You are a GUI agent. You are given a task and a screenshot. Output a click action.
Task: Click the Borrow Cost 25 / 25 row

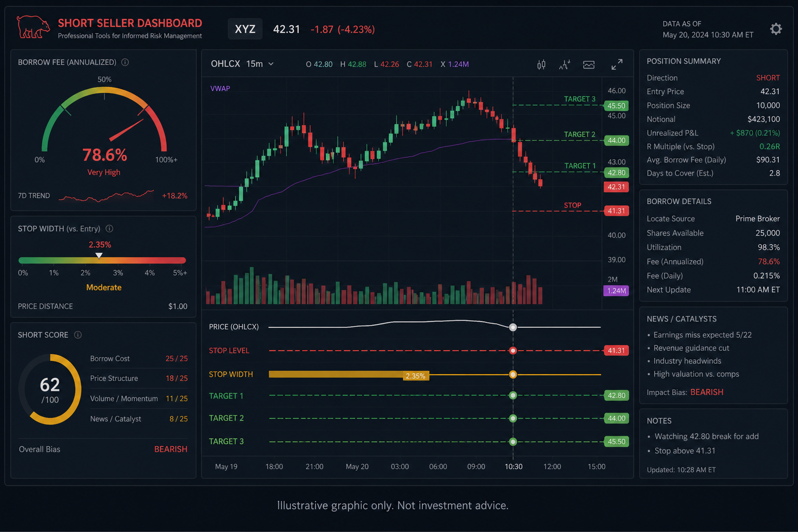click(139, 358)
